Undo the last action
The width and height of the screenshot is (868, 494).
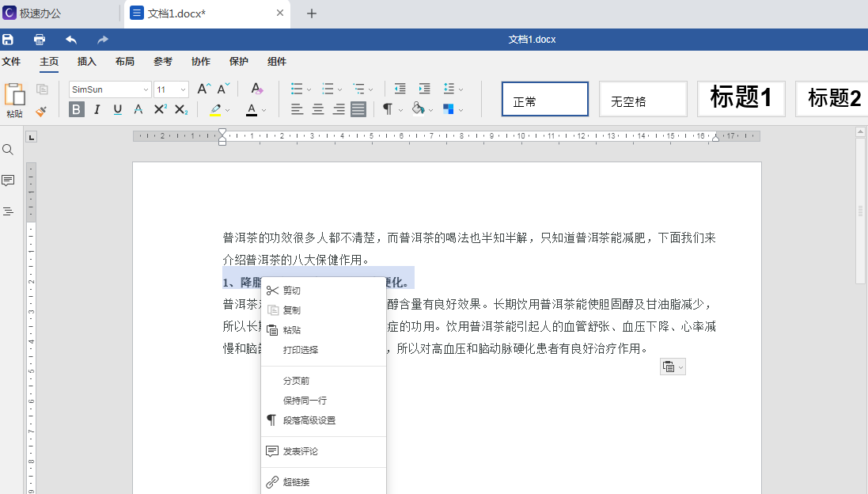(x=71, y=40)
